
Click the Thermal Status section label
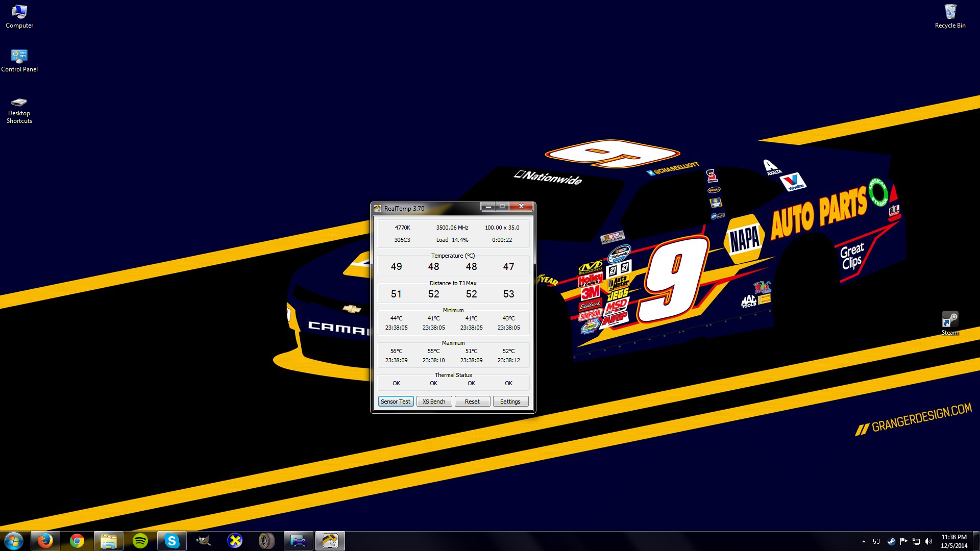(x=453, y=375)
